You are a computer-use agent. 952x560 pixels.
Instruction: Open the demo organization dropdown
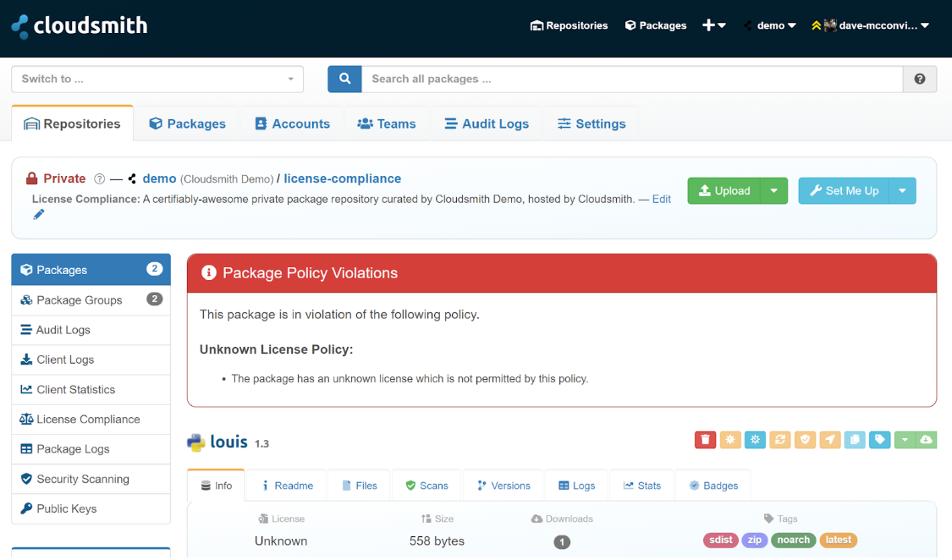coord(769,25)
